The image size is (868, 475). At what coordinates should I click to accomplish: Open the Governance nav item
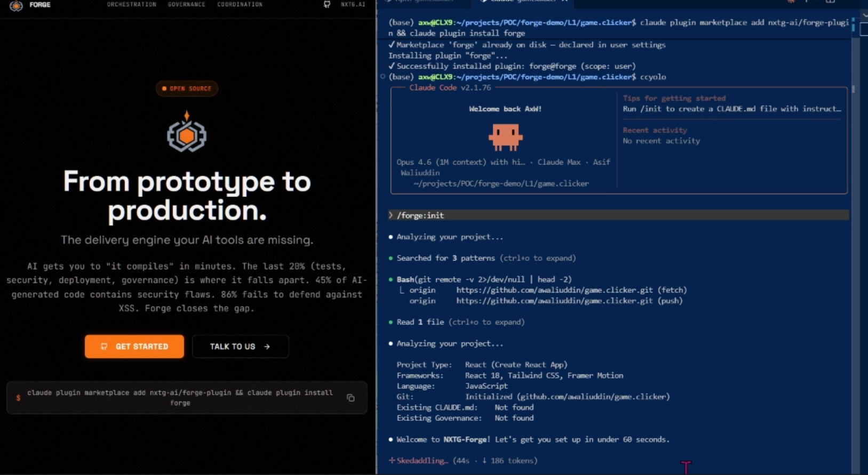(x=187, y=4)
